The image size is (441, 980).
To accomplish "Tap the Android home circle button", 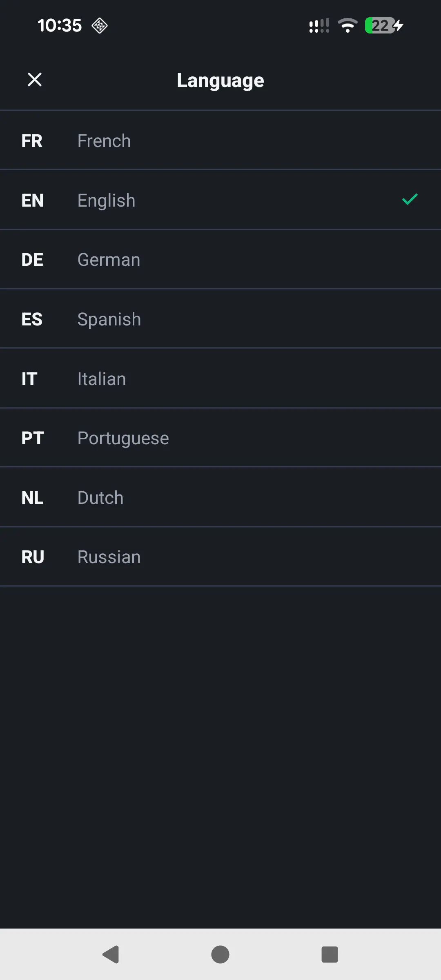I will [x=220, y=954].
